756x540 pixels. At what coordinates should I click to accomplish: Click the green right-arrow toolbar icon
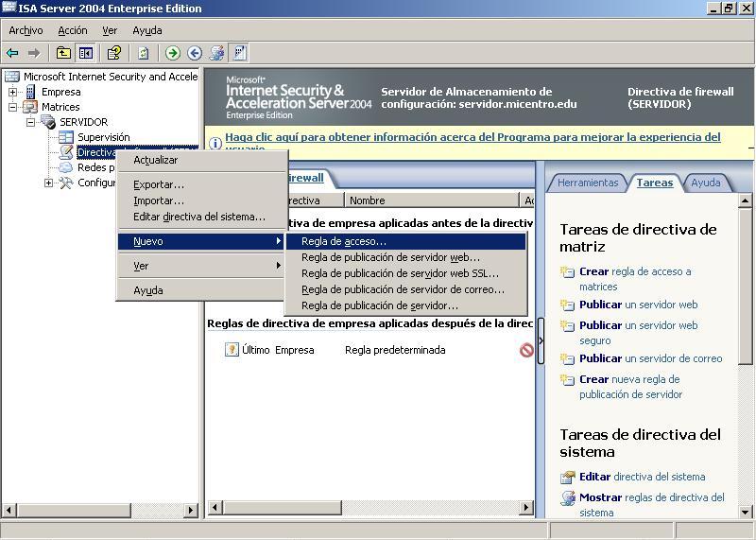pos(173,53)
